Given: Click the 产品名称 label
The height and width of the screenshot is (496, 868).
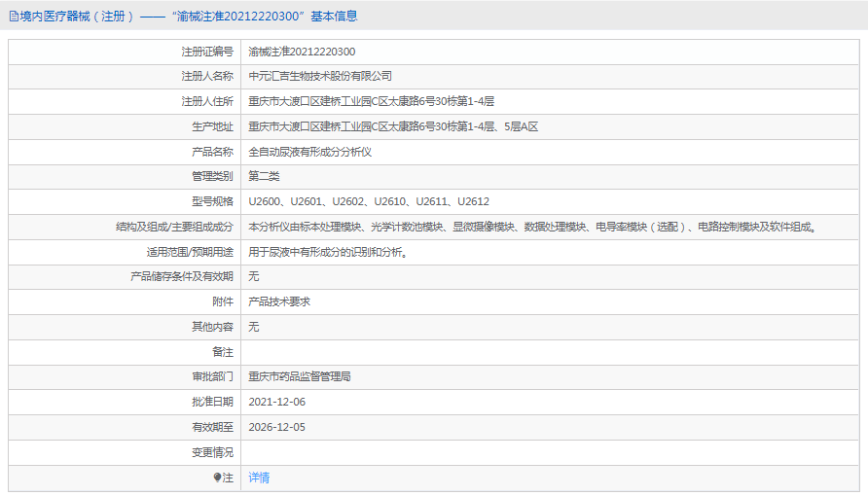Looking at the screenshot, I should (212, 152).
